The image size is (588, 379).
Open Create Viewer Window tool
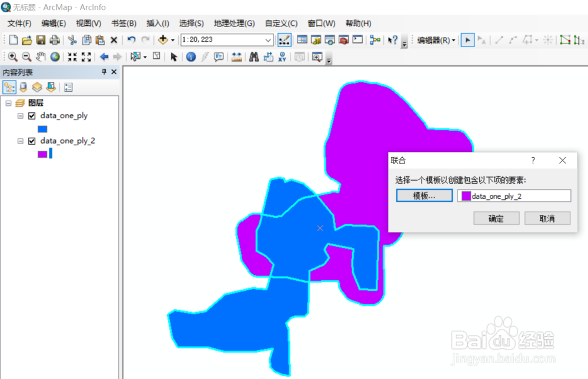(x=317, y=57)
